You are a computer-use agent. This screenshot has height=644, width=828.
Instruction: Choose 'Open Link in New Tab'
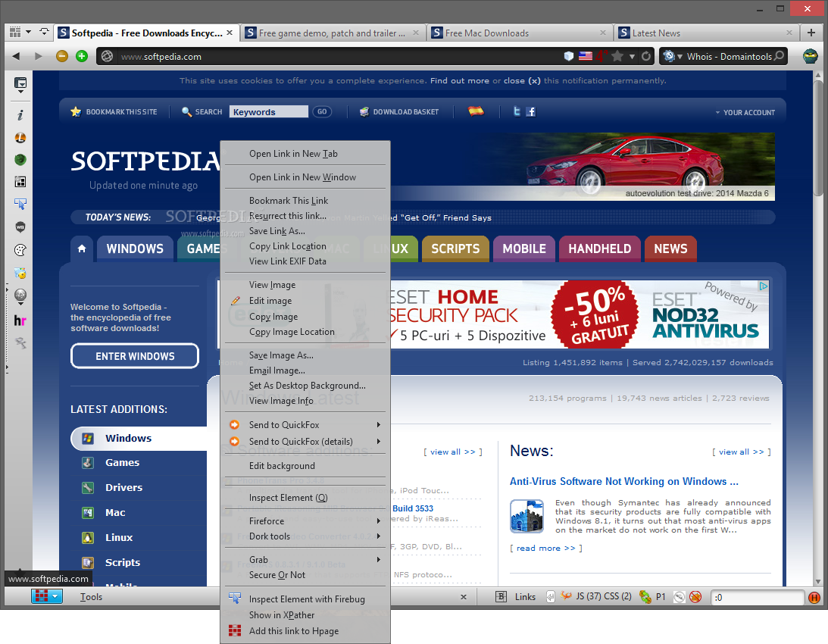[305, 154]
